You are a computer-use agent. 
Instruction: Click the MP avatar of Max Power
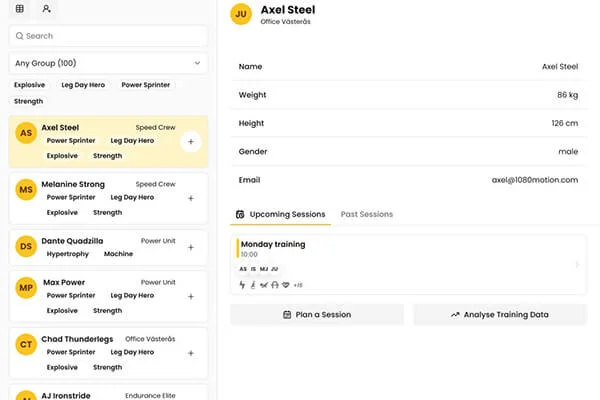[x=26, y=287]
